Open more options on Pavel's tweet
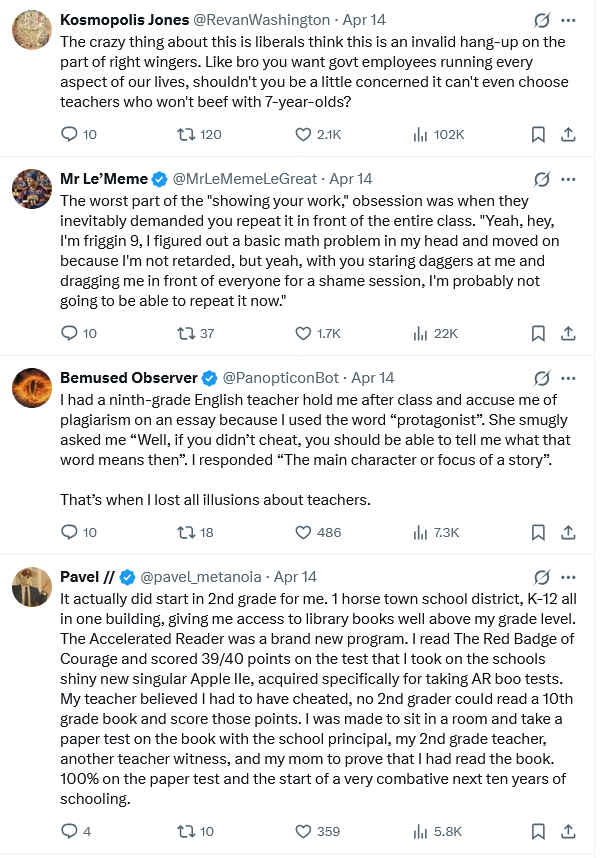Image resolution: width=602 pixels, height=858 pixels. click(568, 577)
